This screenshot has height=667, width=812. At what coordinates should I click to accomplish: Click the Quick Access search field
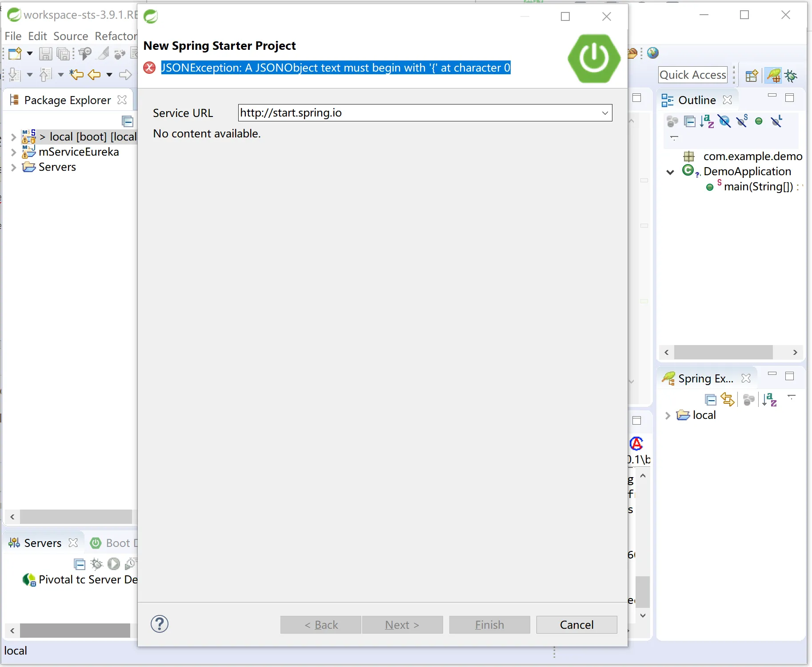(693, 75)
